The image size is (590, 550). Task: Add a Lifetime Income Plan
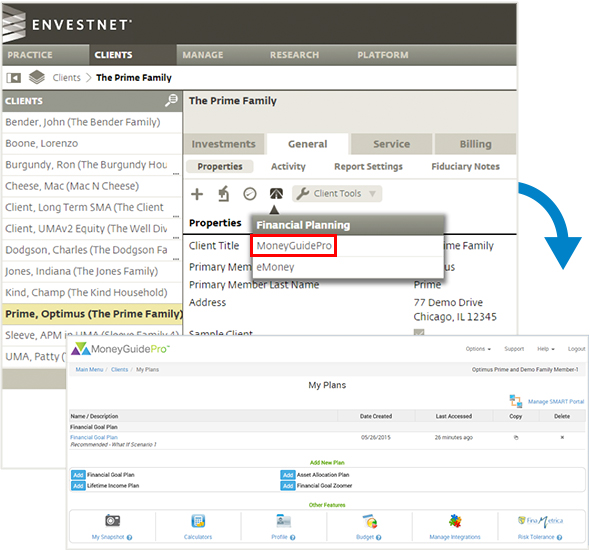(78, 486)
